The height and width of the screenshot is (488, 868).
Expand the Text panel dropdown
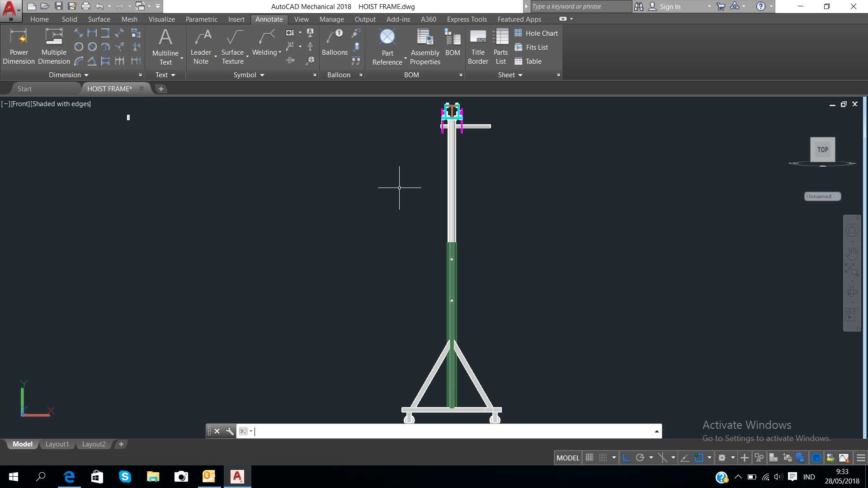[165, 75]
